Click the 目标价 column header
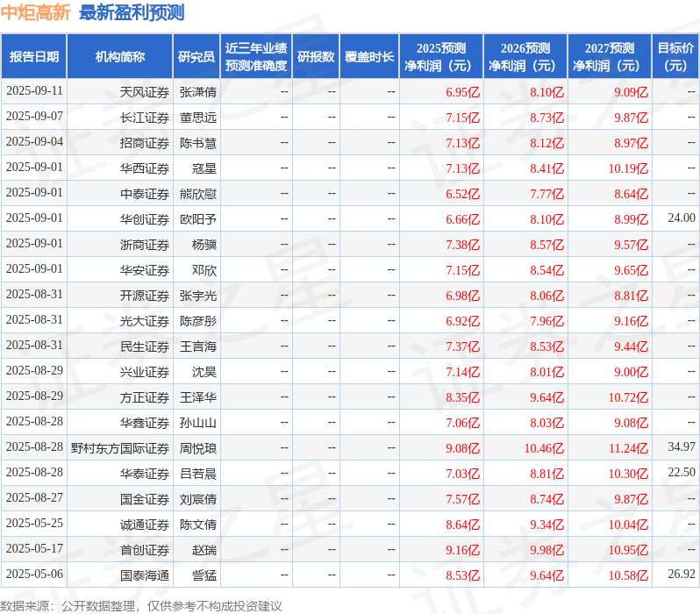The height and width of the screenshot is (614, 700). 675,57
